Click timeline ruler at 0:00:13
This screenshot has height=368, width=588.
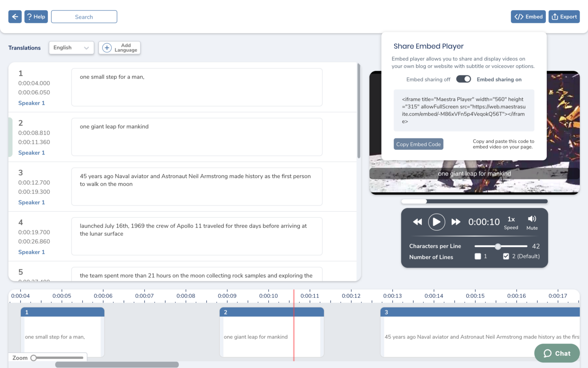(x=392, y=296)
